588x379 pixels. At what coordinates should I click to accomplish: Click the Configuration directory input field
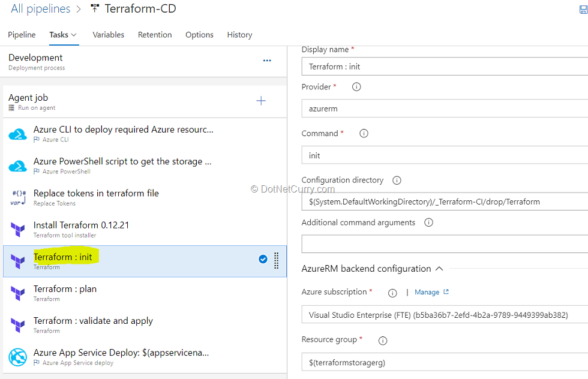pos(445,201)
